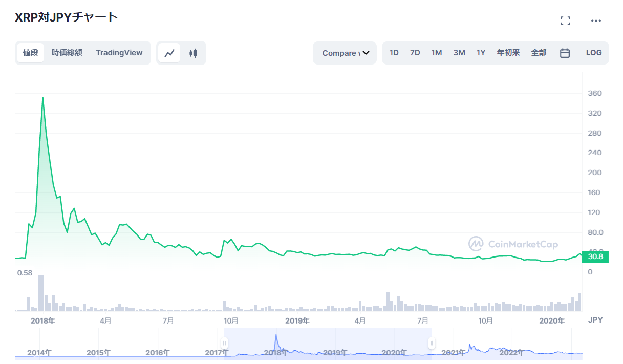Select the left timeline navigation handle
623x364 pixels.
click(224, 342)
